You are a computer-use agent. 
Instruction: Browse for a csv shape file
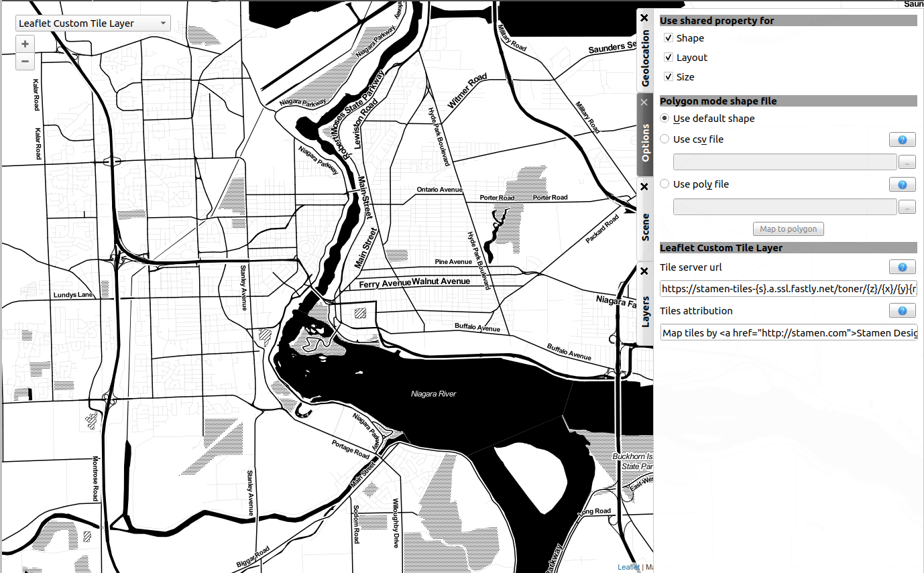pyautogui.click(x=907, y=162)
